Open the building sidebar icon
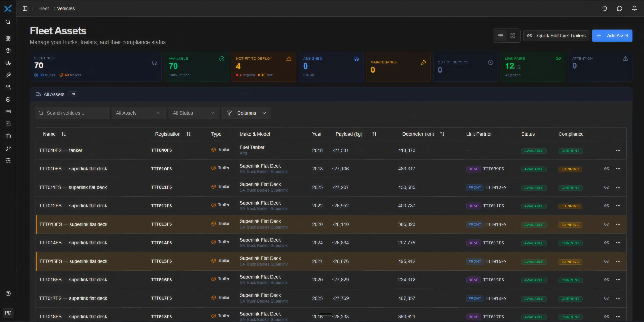 (x=8, y=136)
